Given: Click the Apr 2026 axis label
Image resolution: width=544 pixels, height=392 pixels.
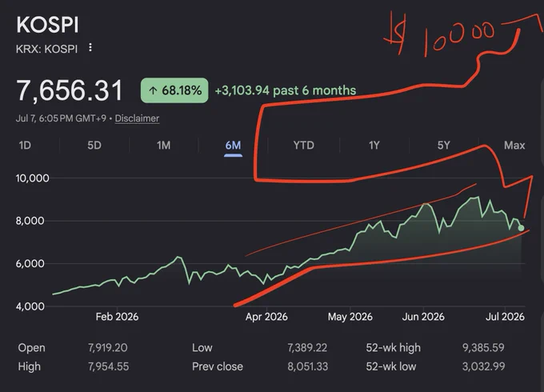Looking at the screenshot, I should tap(266, 317).
